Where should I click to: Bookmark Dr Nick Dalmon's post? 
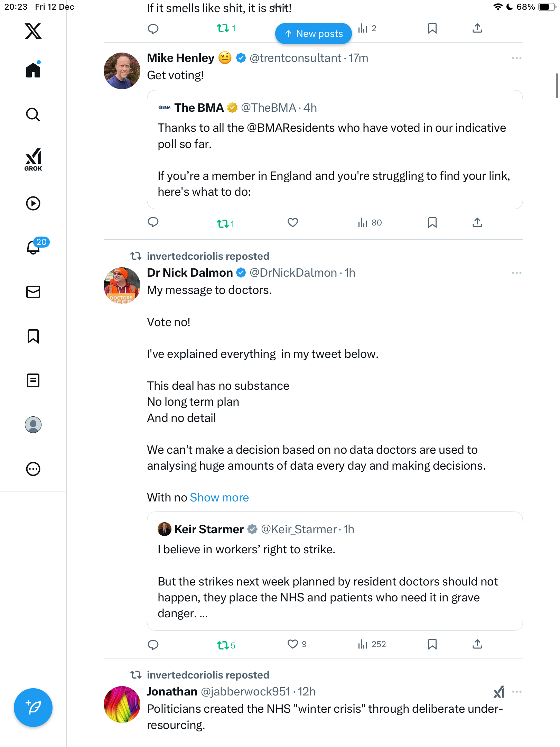tap(432, 644)
